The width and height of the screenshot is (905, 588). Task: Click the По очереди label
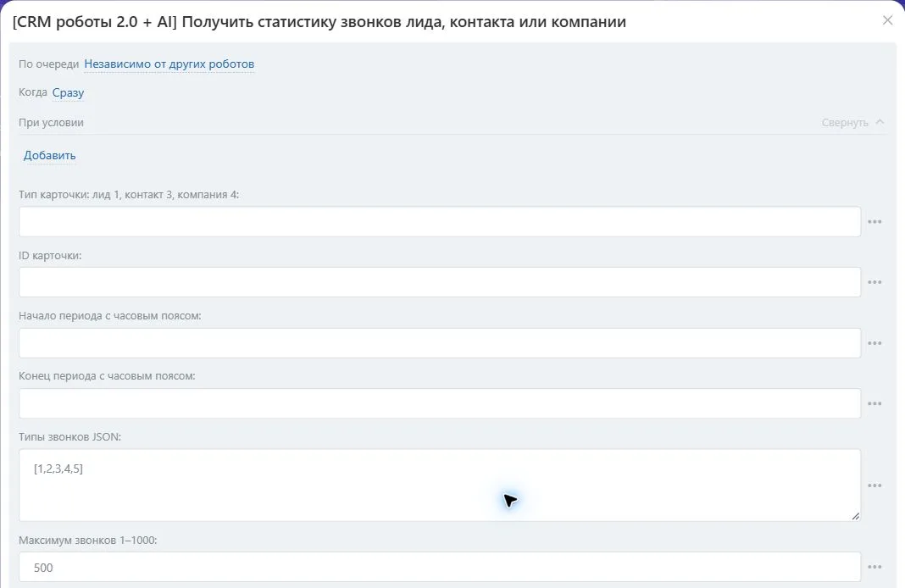(48, 64)
